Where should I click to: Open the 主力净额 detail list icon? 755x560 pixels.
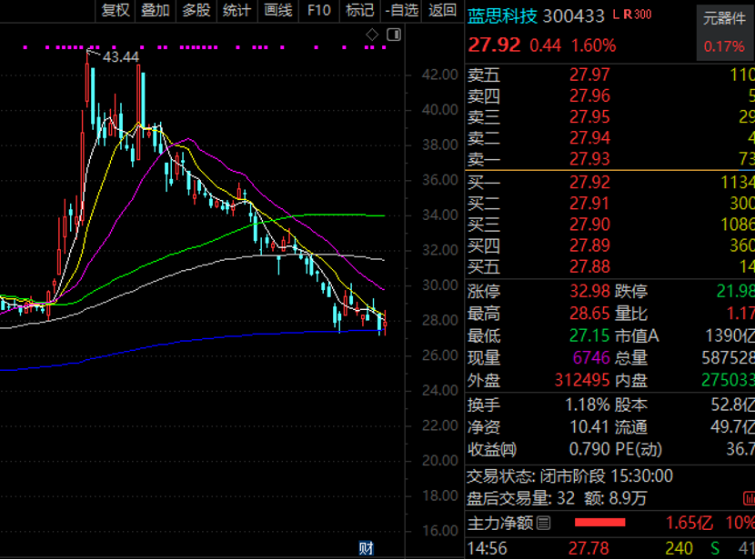tap(544, 523)
